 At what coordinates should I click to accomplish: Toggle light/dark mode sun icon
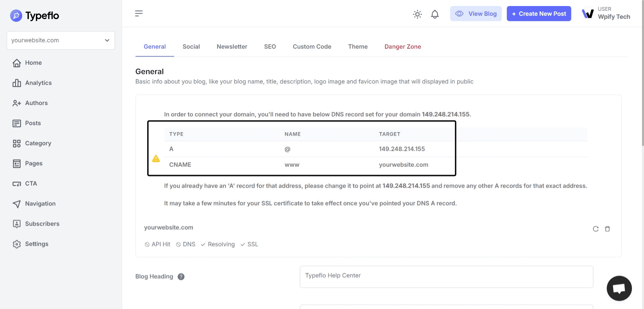tap(417, 14)
